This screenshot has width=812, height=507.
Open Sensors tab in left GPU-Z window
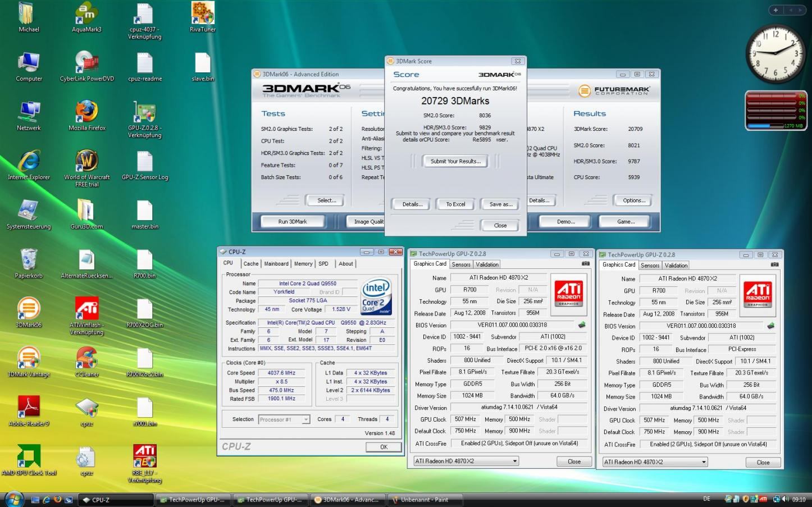(x=461, y=264)
